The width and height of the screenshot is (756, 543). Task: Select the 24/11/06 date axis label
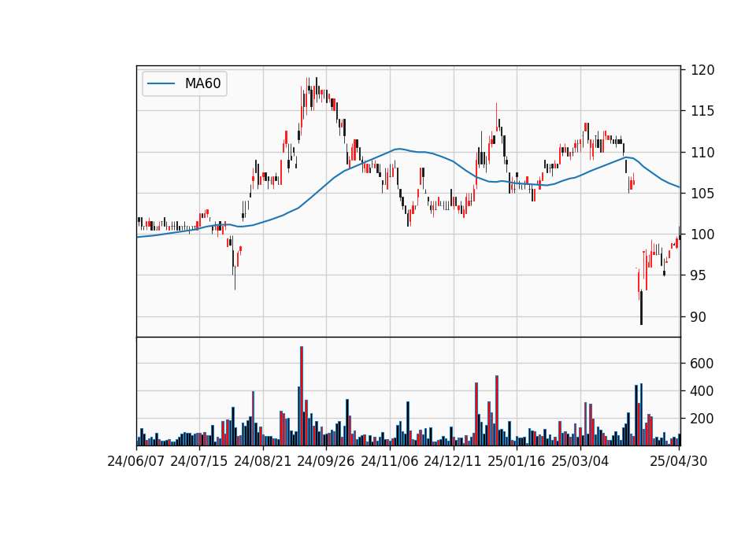click(390, 461)
